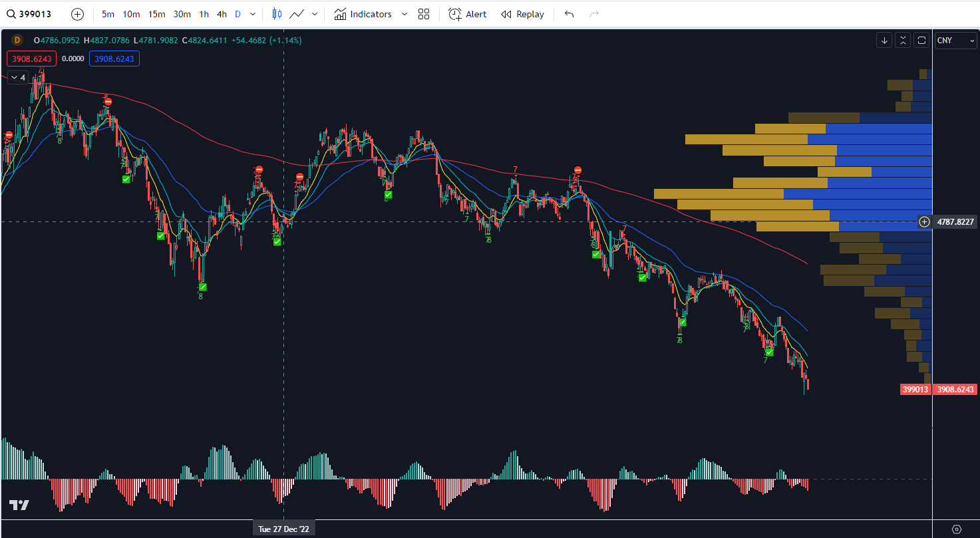Image resolution: width=980 pixels, height=538 pixels.
Task: Click the blue 3908.6243 indicator value box
Action: (114, 59)
